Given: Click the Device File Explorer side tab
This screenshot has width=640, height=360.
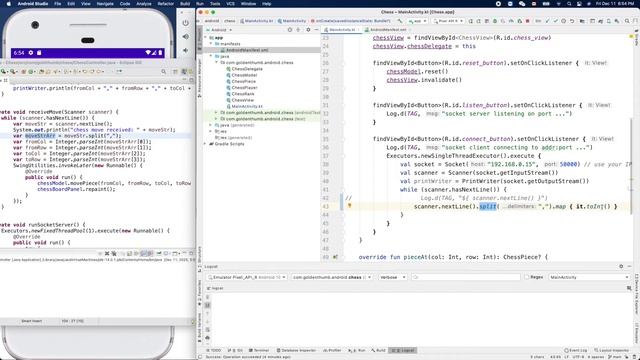Looking at the screenshot, I should coord(636,294).
